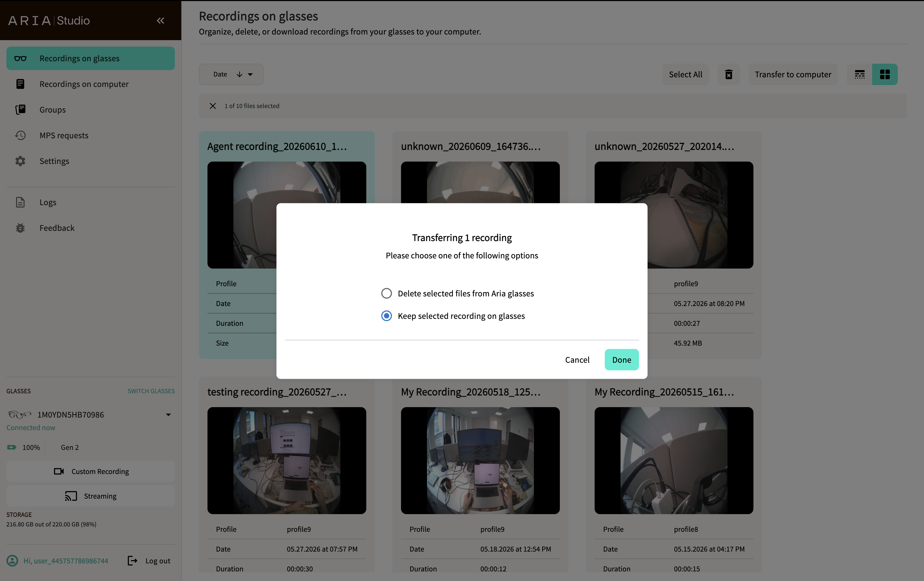Click the cast icon on Streaming
Image resolution: width=924 pixels, height=581 pixels.
click(x=71, y=496)
